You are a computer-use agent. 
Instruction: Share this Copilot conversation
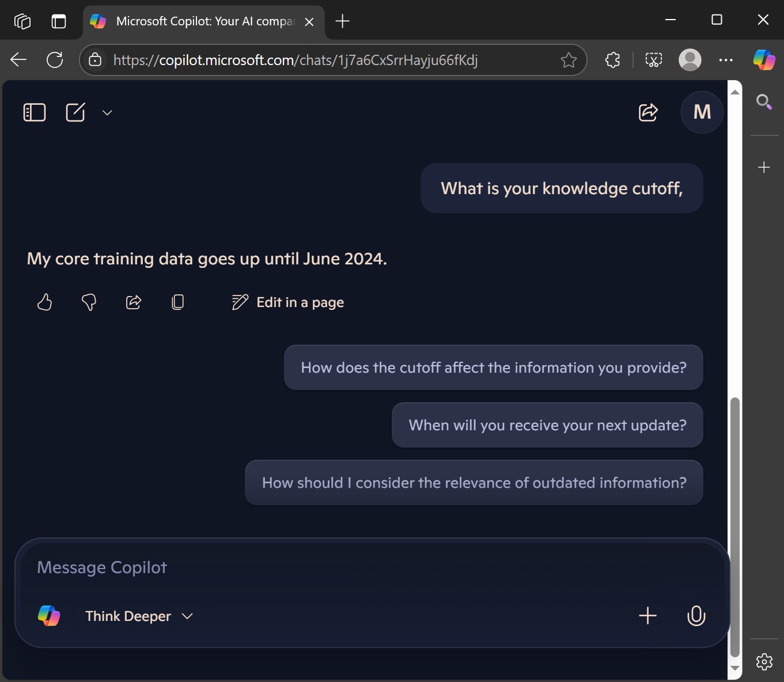[648, 112]
